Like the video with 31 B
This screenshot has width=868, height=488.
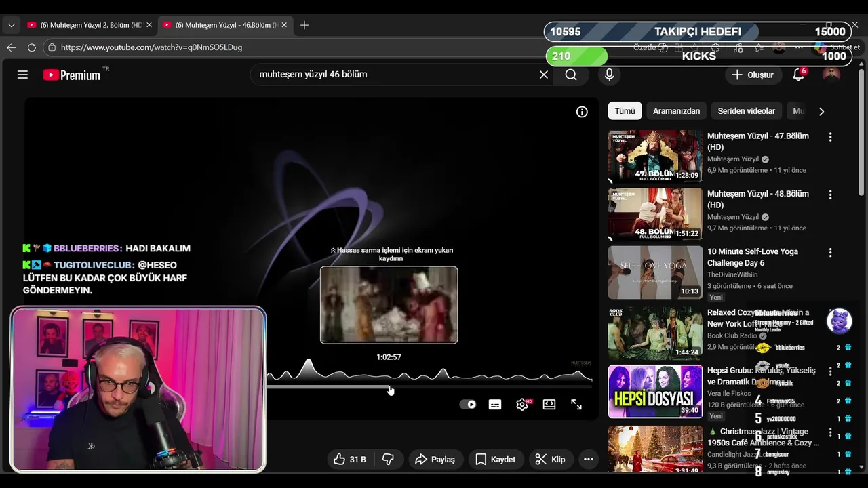pyautogui.click(x=350, y=460)
